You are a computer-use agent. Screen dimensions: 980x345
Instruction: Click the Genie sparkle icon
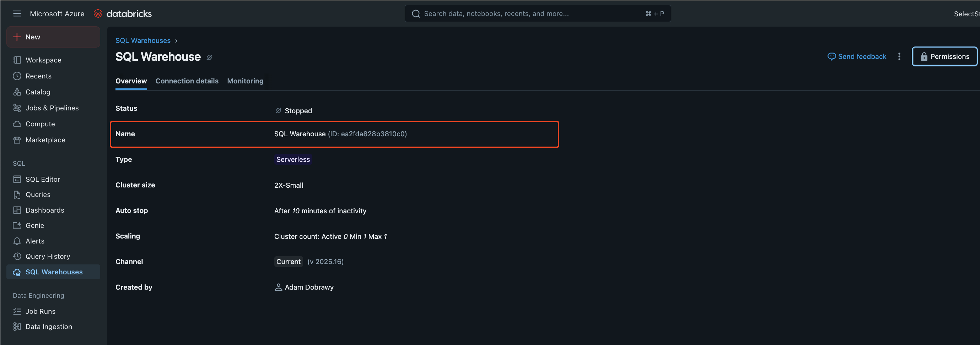click(17, 225)
